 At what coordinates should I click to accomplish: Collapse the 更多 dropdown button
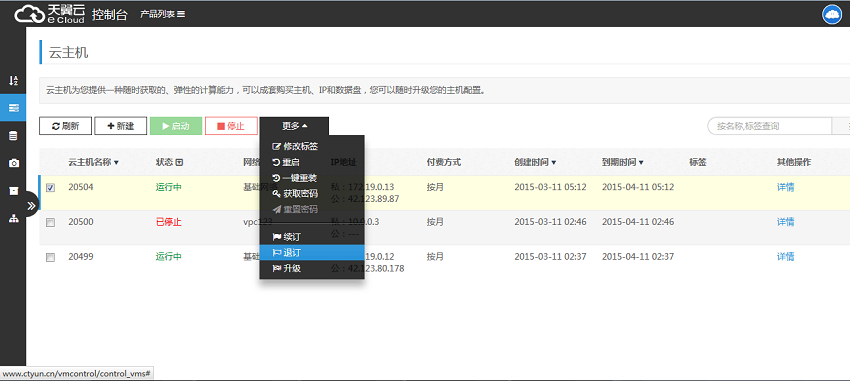294,126
